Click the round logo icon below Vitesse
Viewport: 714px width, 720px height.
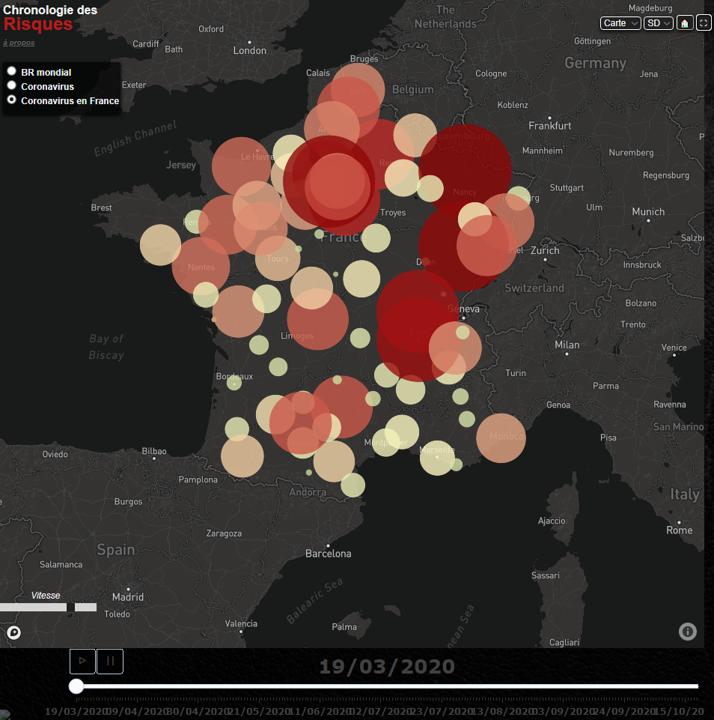[14, 632]
